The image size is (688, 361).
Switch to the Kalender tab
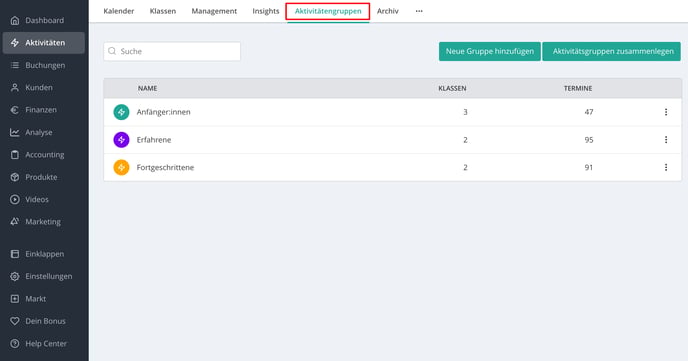tap(118, 11)
